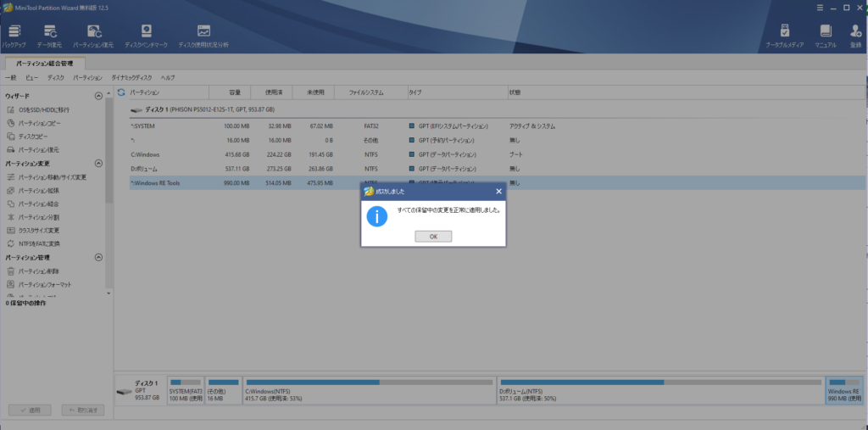868x430 pixels.
Task: Open the ブータブルメディア builder
Action: click(784, 36)
